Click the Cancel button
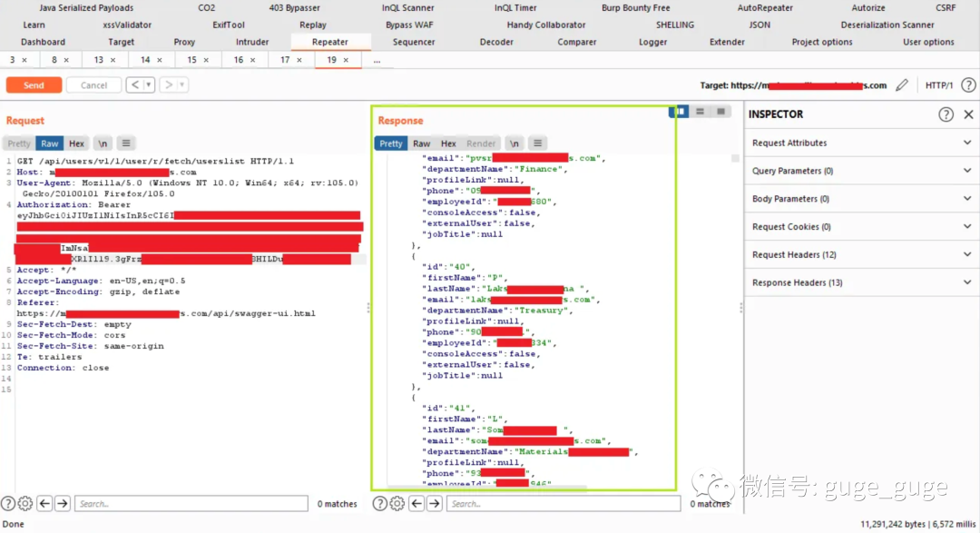Viewport: 980px width, 533px height. pos(93,85)
